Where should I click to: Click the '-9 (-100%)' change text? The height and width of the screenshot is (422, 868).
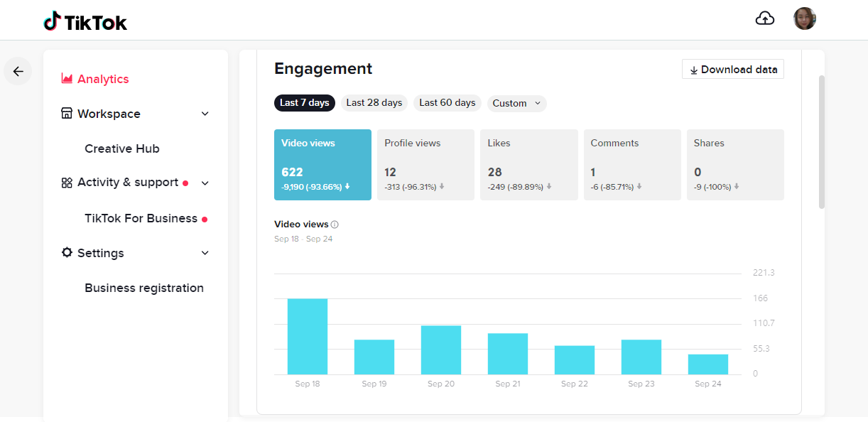(x=714, y=187)
